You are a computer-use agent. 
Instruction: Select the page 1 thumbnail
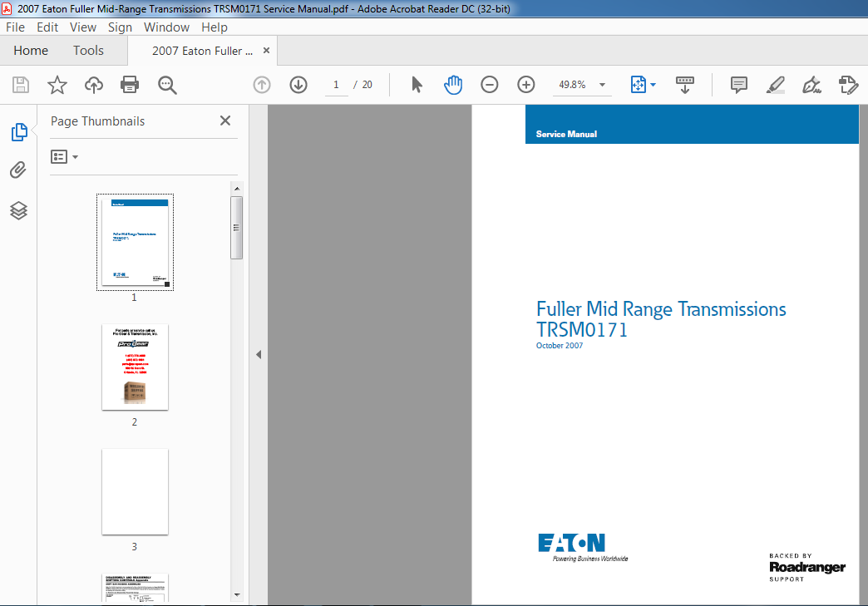tap(135, 243)
